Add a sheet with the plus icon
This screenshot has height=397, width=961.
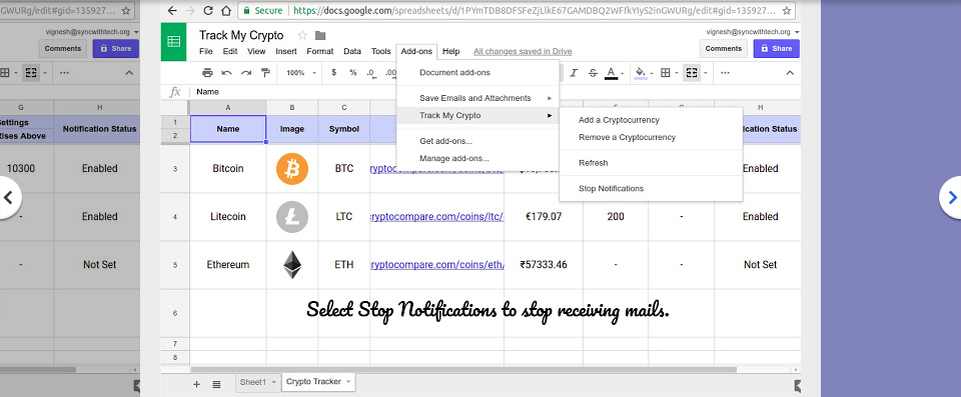pos(197,384)
